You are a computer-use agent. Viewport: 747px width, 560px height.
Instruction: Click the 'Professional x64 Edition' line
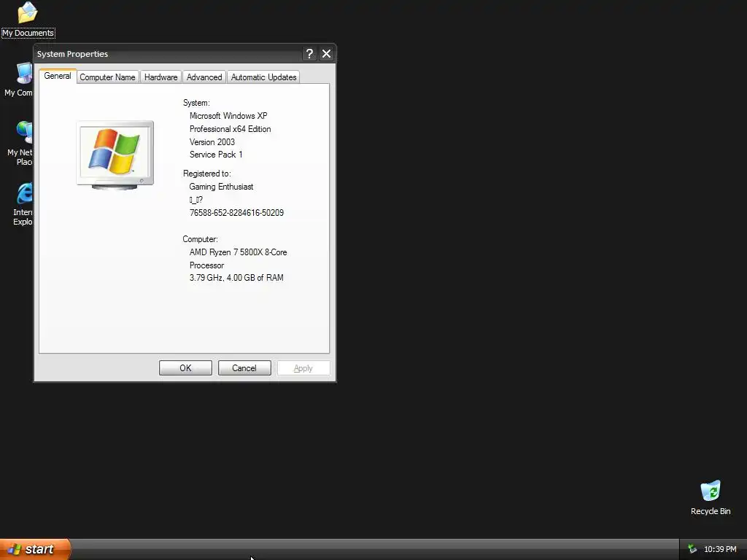point(230,129)
